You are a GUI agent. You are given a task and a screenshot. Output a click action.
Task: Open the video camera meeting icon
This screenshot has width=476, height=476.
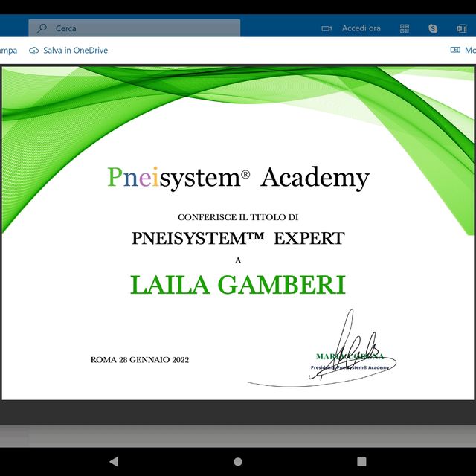click(327, 28)
